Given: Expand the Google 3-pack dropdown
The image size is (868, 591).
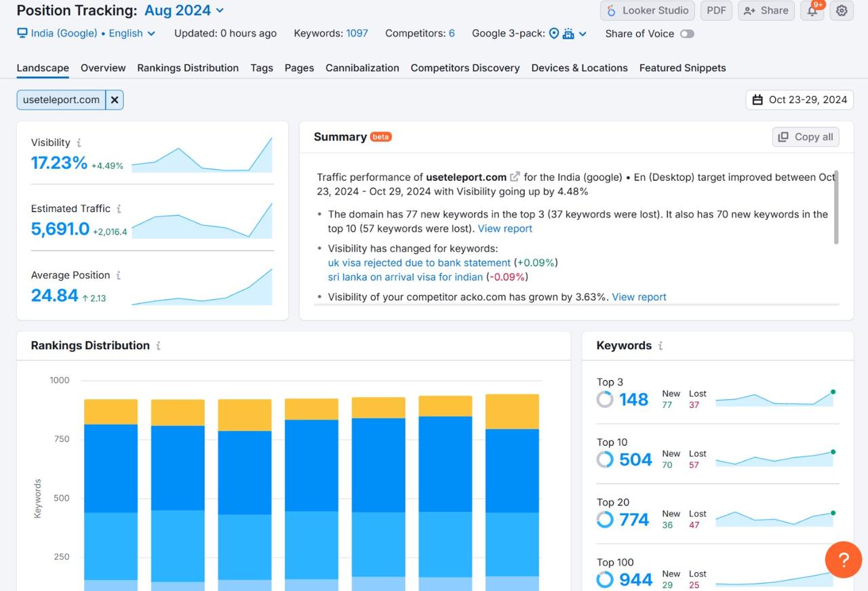Looking at the screenshot, I should 582,34.
